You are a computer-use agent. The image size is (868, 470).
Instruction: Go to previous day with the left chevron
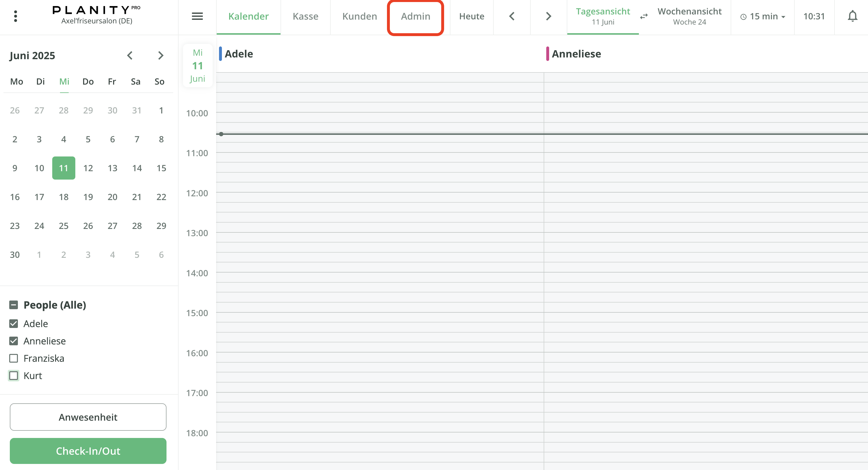point(512,16)
